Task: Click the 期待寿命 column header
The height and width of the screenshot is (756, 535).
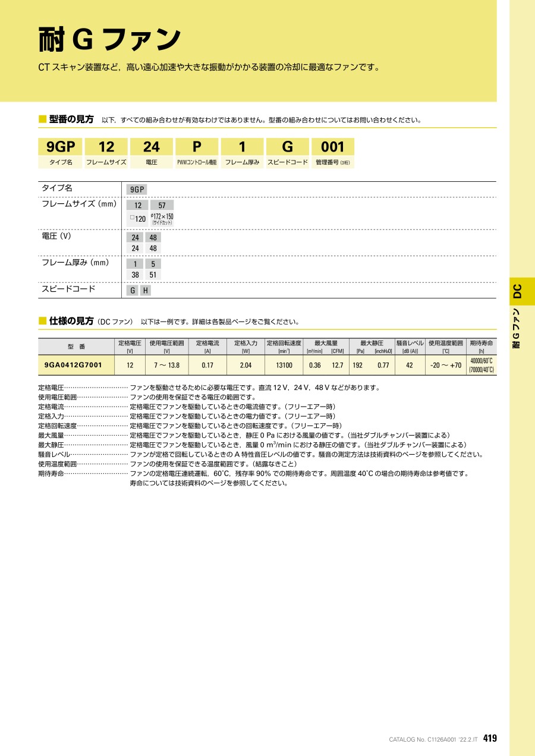Action: point(481,344)
